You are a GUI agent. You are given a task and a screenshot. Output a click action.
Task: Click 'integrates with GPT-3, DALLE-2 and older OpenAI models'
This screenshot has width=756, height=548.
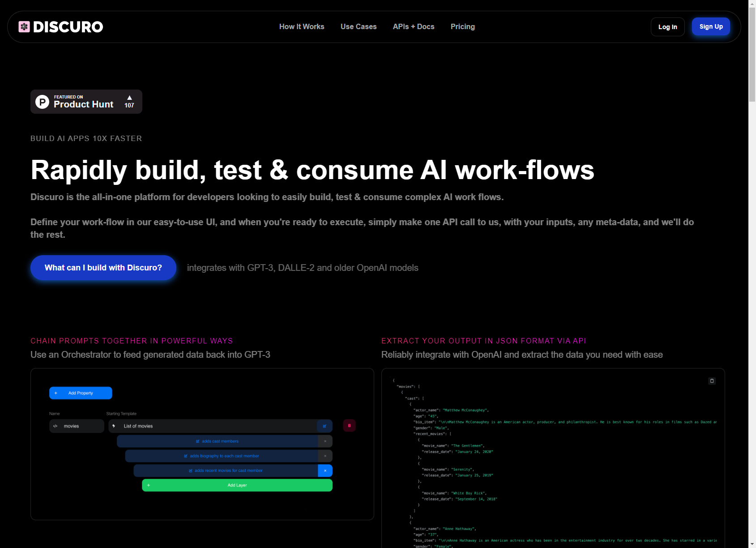(303, 268)
